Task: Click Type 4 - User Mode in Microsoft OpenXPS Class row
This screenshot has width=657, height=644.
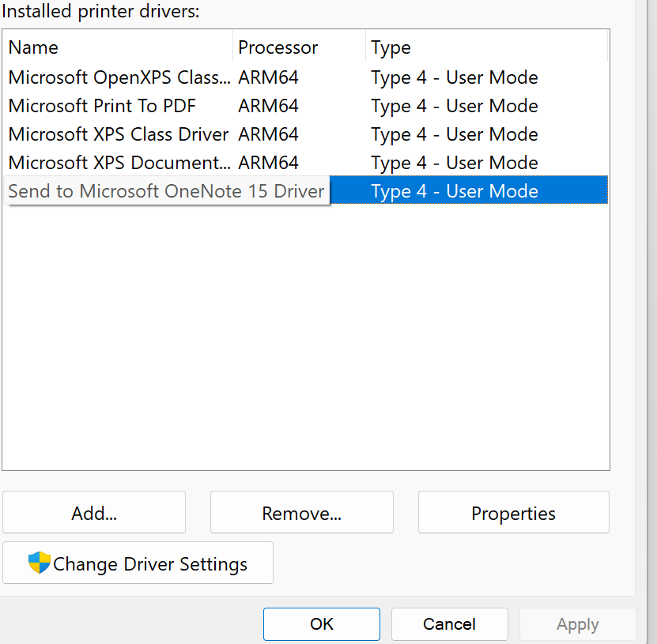Action: point(455,78)
